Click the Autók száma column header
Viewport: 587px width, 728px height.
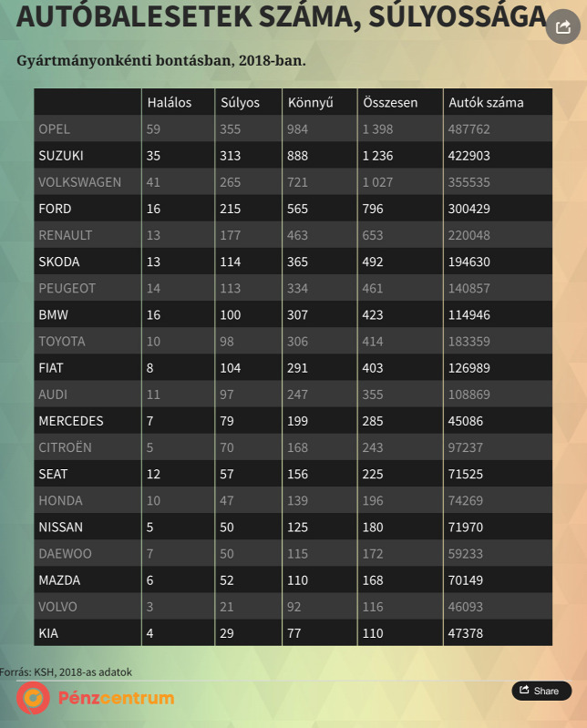tap(486, 102)
